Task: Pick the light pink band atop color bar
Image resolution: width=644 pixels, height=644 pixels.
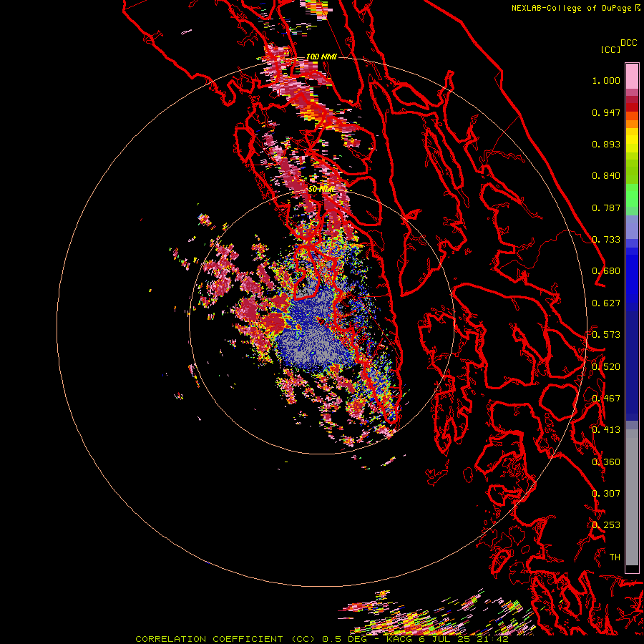Action: (x=632, y=77)
